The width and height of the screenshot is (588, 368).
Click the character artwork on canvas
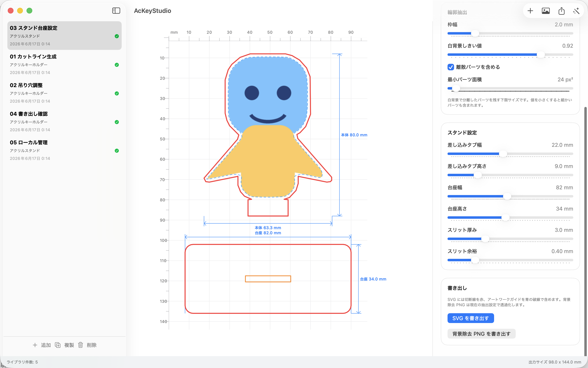point(268,127)
